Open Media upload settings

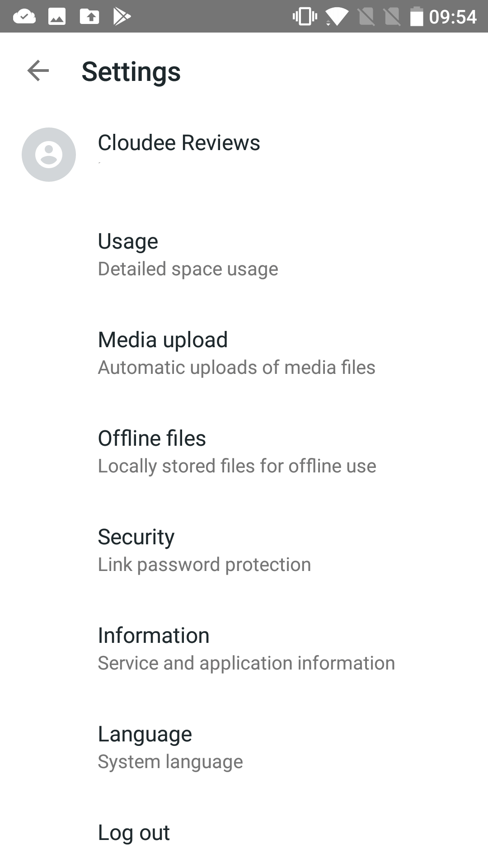point(163,340)
